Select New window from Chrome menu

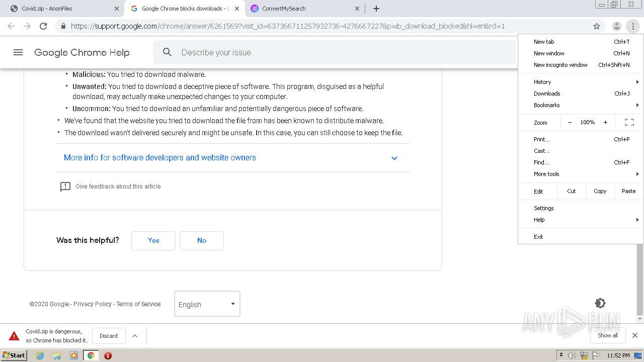pyautogui.click(x=581, y=53)
